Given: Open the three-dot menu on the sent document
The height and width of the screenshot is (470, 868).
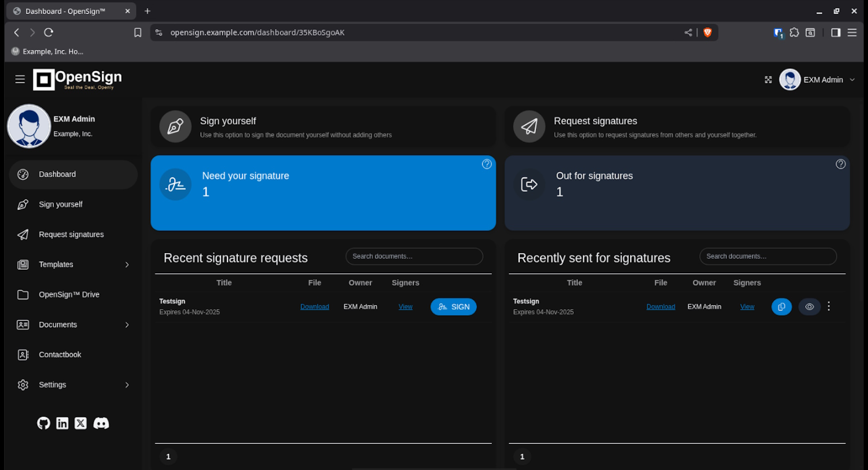Looking at the screenshot, I should click(829, 306).
